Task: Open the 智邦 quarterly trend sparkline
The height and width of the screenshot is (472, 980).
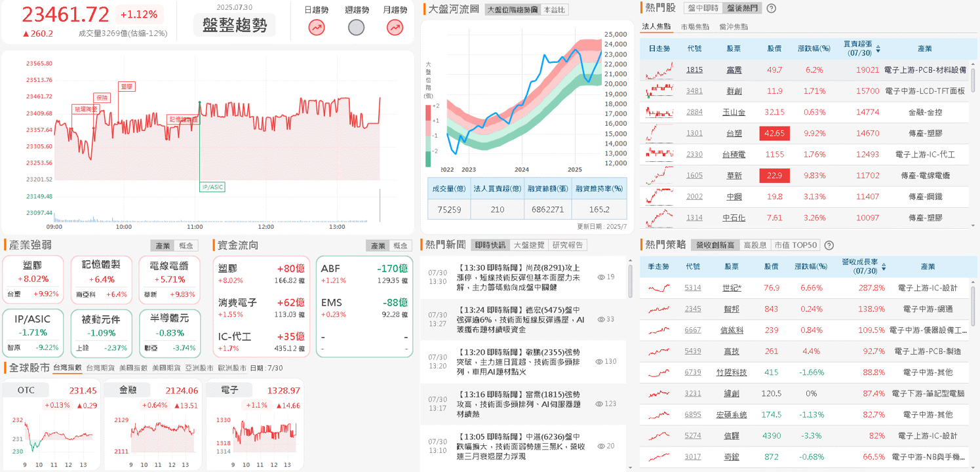Action: tap(659, 309)
